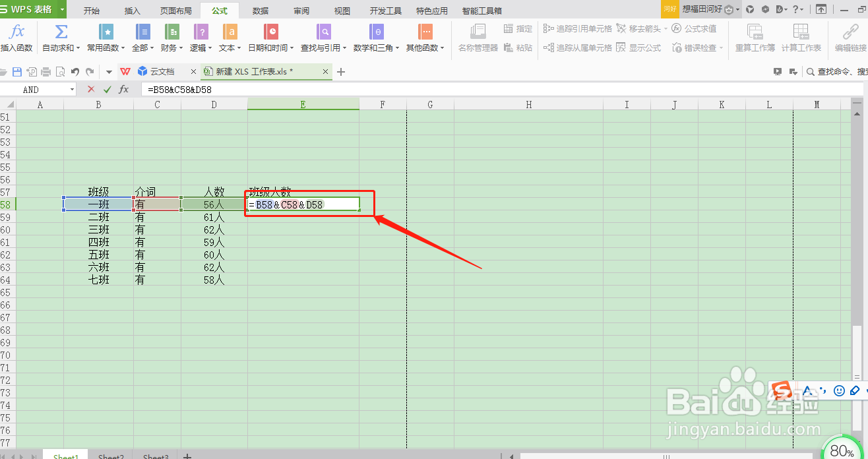Open the All functions (全部) icon
Image resolution: width=868 pixels, height=459 pixels.
[x=142, y=32]
